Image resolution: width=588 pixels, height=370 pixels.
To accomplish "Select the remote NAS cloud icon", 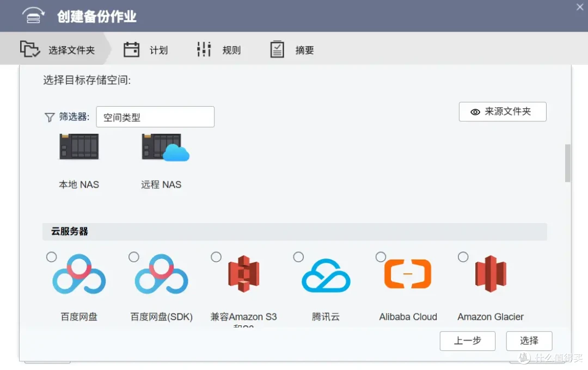I will point(166,147).
